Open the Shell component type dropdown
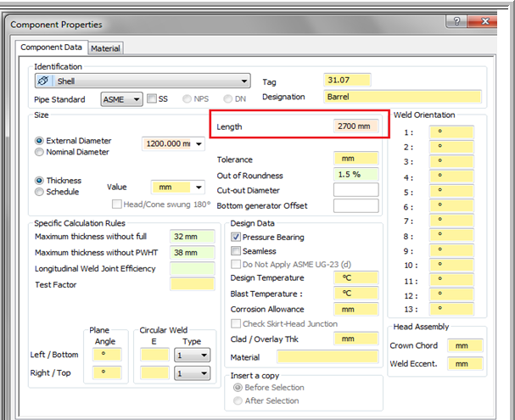The width and height of the screenshot is (515, 420). 244,81
